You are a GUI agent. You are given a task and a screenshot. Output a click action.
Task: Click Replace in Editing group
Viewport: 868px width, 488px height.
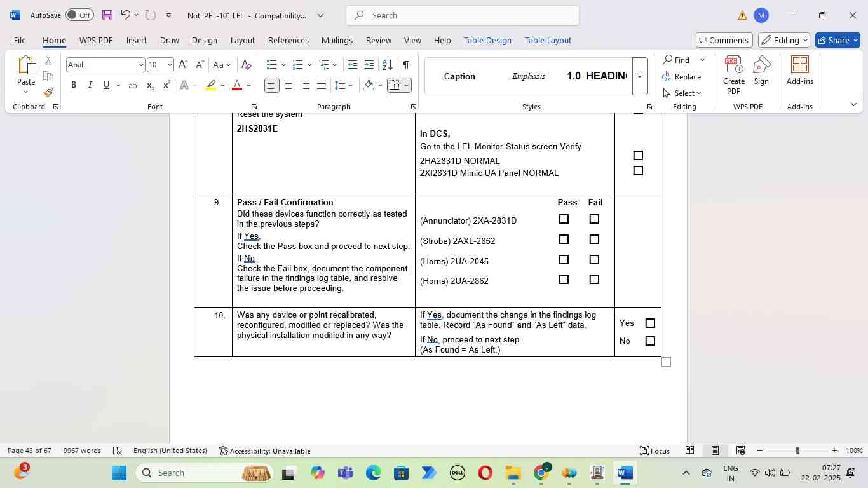(682, 77)
